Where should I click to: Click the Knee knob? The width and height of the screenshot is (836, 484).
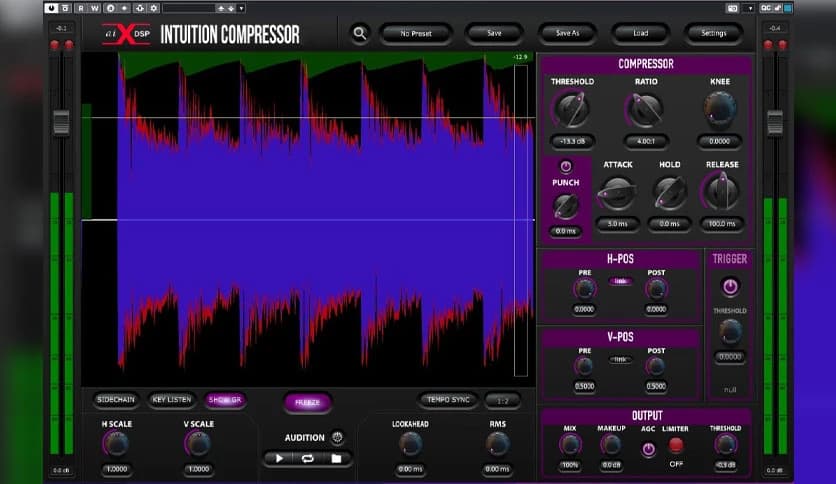click(720, 109)
